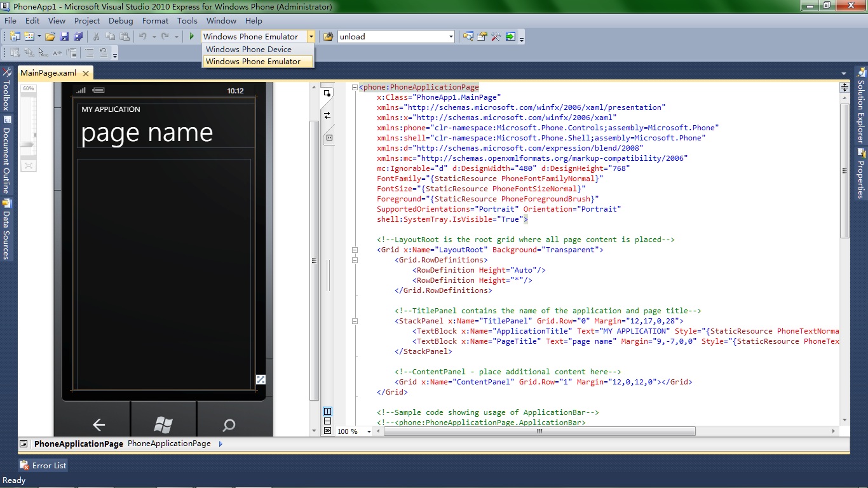Click the designer zoom slider handle
Screen dimensions: 868x488
click(28, 145)
